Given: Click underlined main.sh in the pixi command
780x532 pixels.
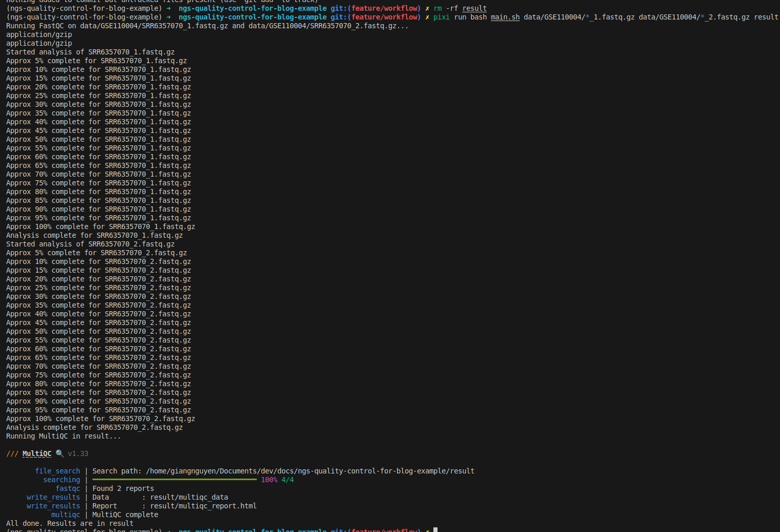Looking at the screenshot, I should (505, 17).
